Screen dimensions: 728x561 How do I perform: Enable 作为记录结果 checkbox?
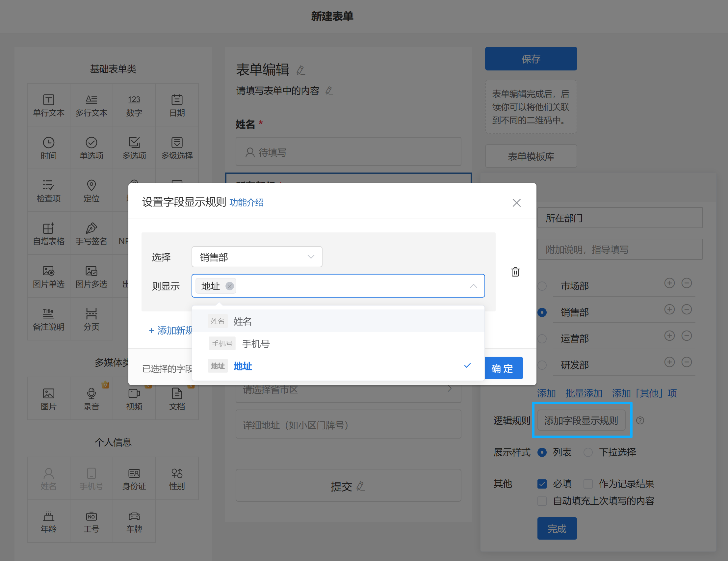click(588, 484)
